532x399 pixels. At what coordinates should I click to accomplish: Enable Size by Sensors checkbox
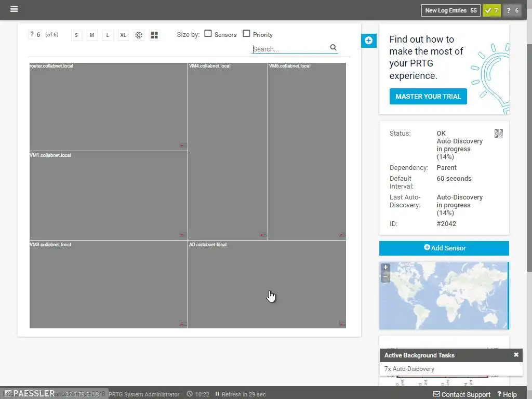click(208, 34)
